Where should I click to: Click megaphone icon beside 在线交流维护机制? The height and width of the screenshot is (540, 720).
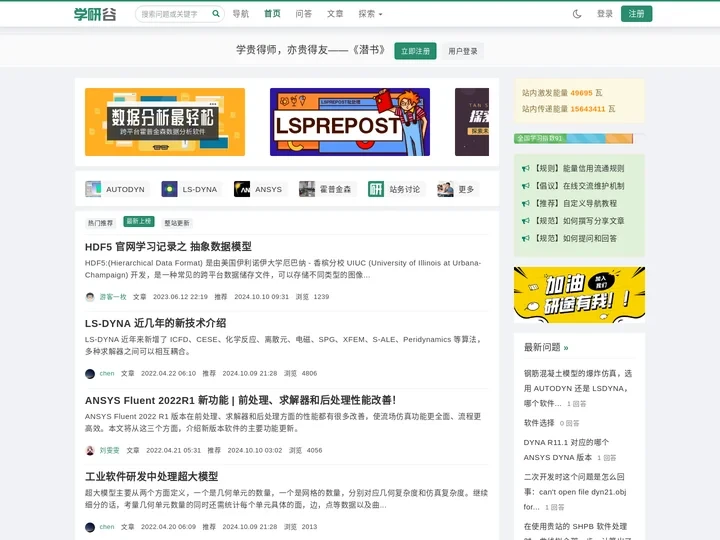(526, 186)
